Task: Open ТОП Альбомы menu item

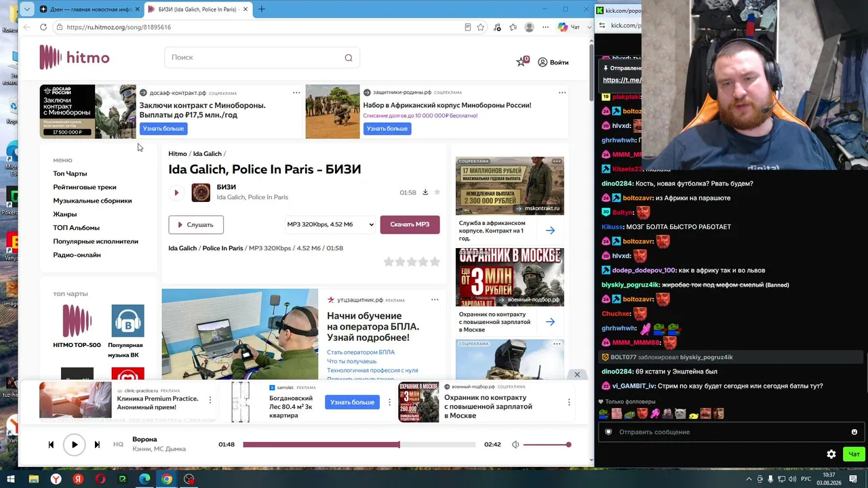Action: click(76, 228)
